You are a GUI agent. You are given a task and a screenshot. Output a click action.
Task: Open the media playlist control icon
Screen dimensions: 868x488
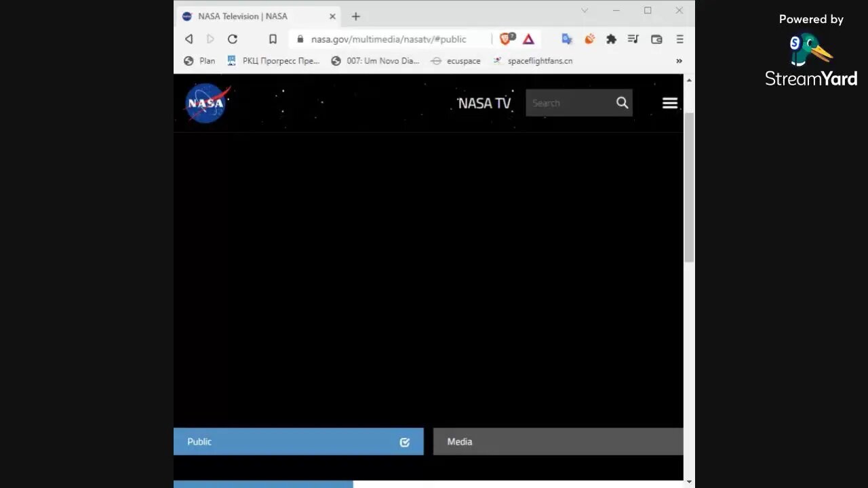(x=633, y=39)
